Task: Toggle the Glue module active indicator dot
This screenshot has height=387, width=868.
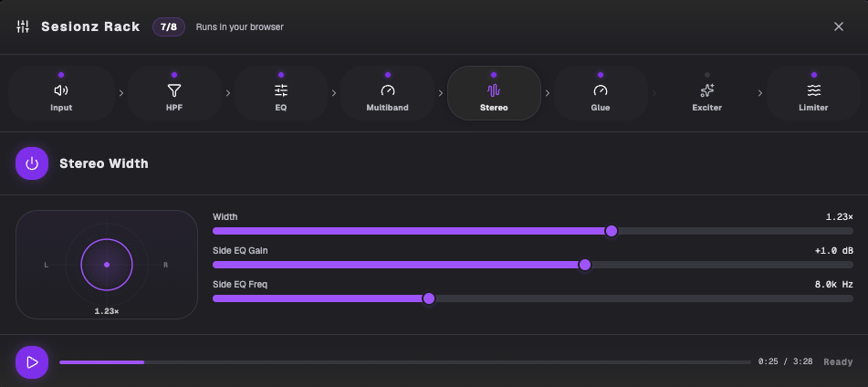Action: pos(600,75)
